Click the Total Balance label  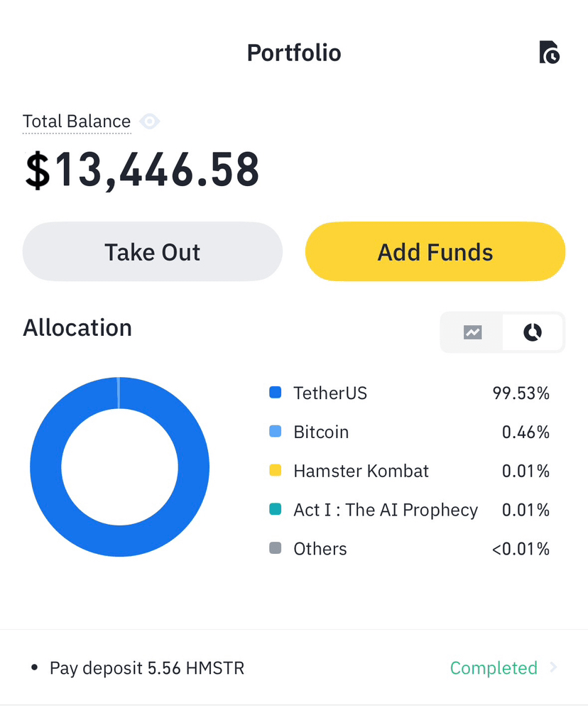point(77,121)
